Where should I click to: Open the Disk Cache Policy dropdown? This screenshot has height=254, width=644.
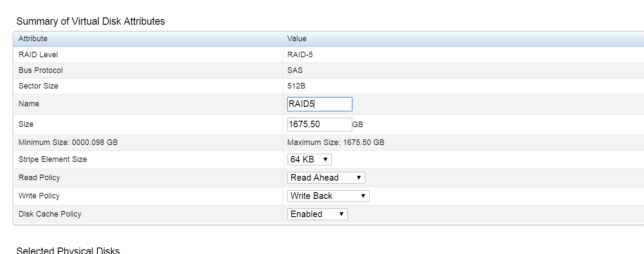(x=317, y=214)
